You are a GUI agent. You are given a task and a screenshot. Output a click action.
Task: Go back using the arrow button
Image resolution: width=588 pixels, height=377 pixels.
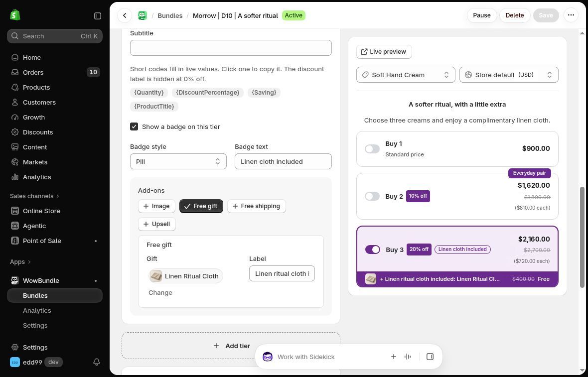point(125,15)
